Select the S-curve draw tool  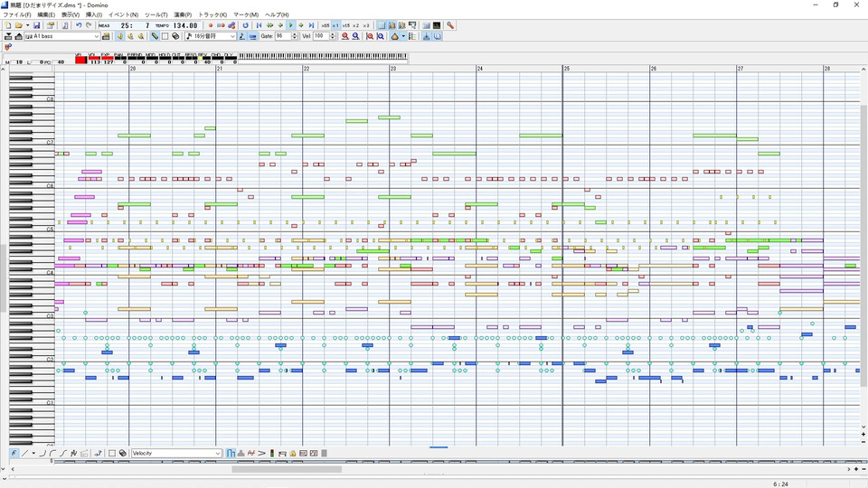[x=63, y=453]
